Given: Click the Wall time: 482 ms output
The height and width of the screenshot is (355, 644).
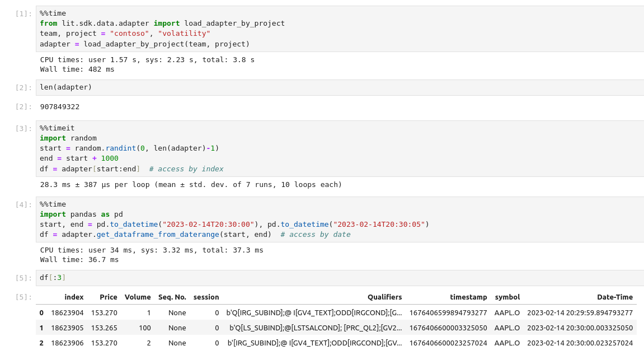Looking at the screenshot, I should (77, 69).
